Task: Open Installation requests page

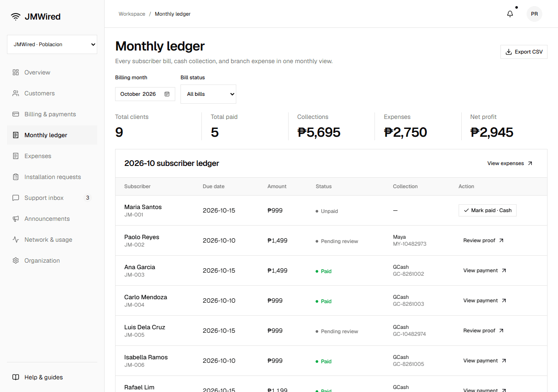Action: pyautogui.click(x=52, y=177)
